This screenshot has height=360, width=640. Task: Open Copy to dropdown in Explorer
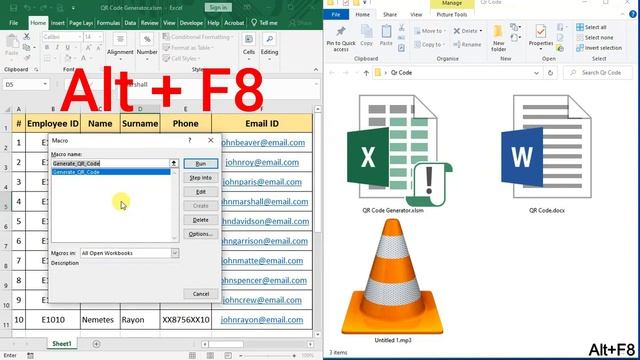(x=429, y=44)
